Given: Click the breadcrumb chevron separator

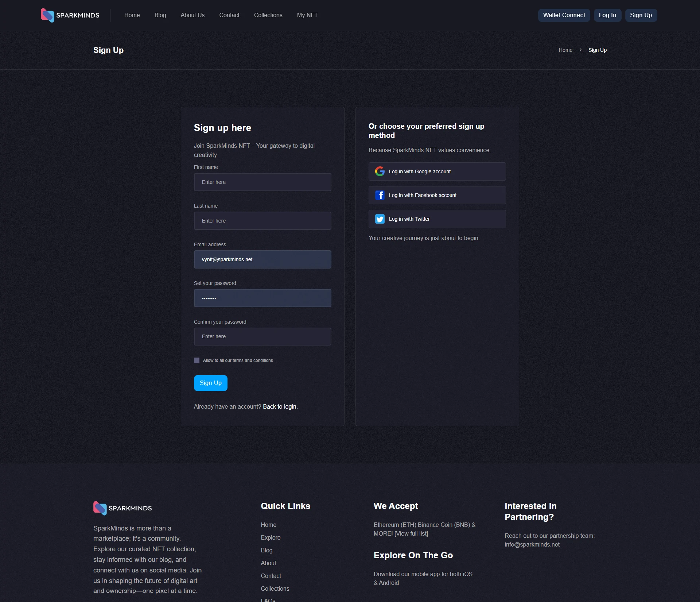Looking at the screenshot, I should click(x=580, y=50).
